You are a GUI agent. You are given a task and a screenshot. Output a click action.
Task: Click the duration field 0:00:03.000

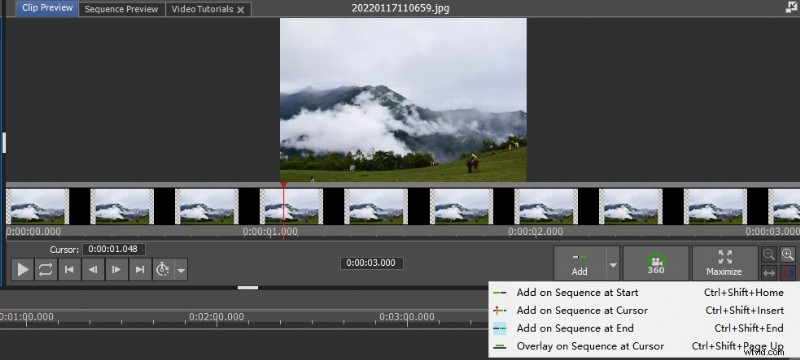click(371, 263)
